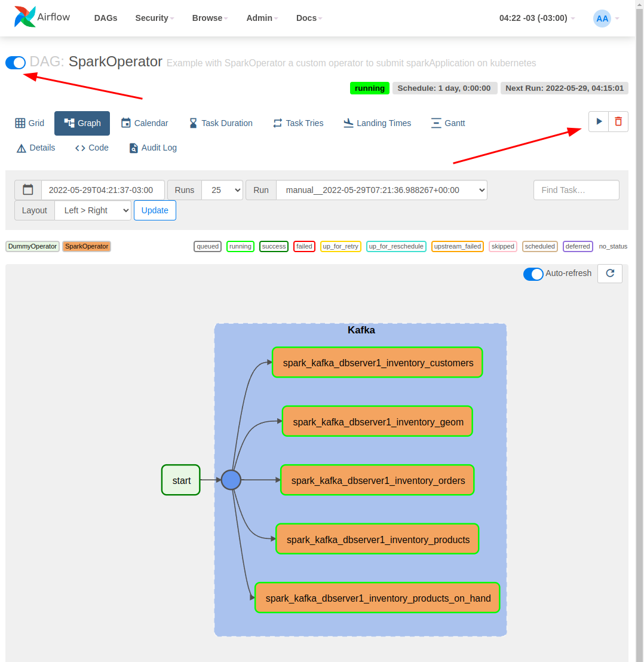Viewport: 644px width, 662px height.
Task: Pause the SparkOperator DAG toggle
Action: click(16, 63)
